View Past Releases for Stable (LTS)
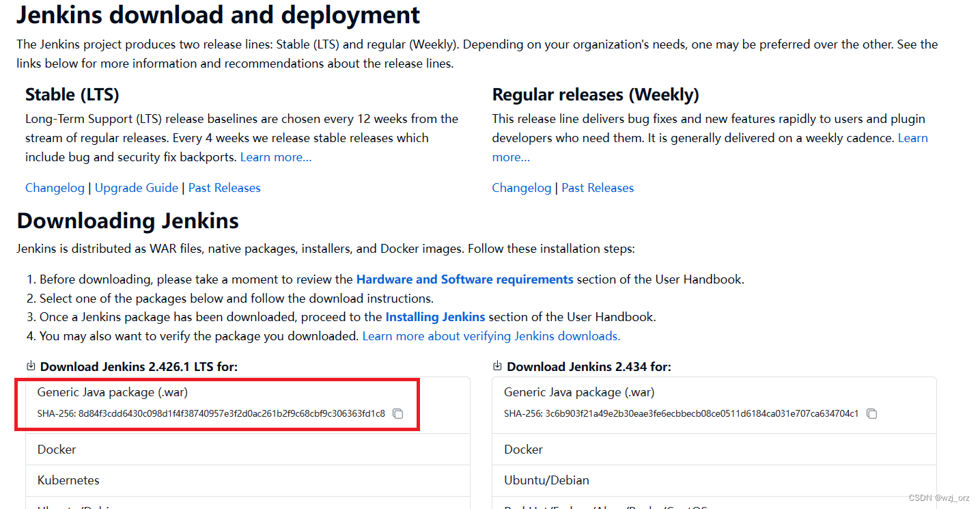Viewport: 980px width, 509px height. [x=224, y=187]
